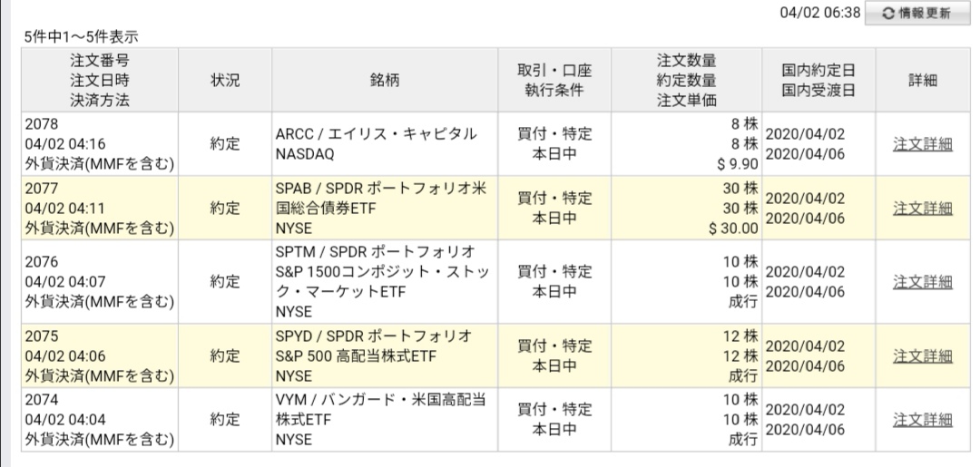
Task: Click the 状況 column header
Action: pyautogui.click(x=225, y=80)
